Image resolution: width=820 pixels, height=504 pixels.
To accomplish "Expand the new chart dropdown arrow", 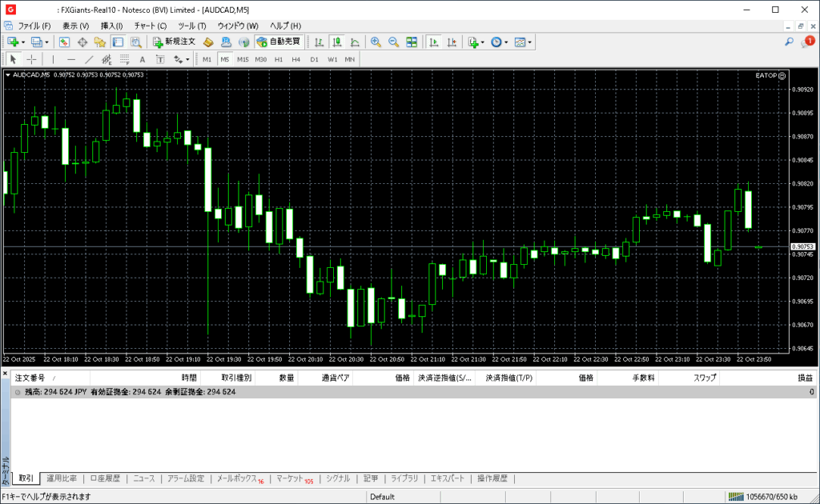I will 23,42.
